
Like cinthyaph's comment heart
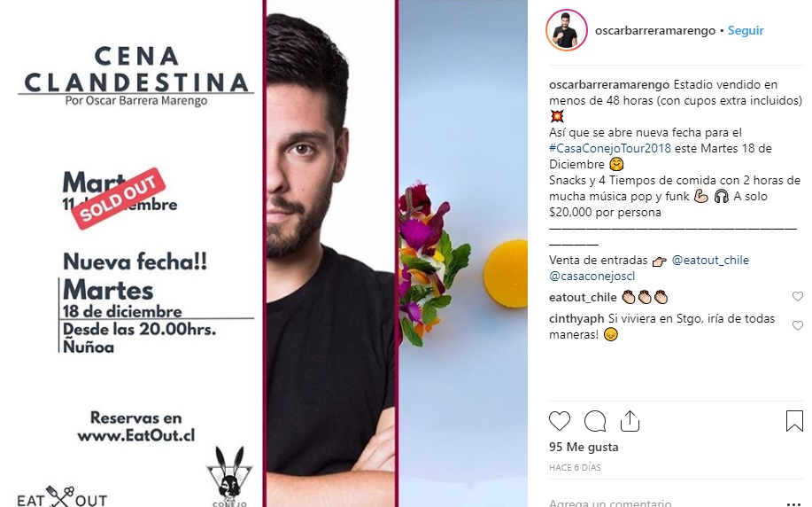(x=798, y=325)
